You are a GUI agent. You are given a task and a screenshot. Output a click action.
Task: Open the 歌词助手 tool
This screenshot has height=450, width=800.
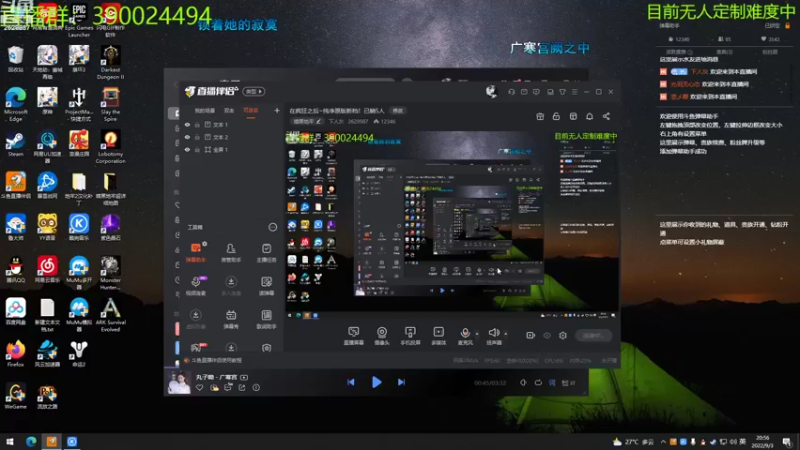coord(266,319)
